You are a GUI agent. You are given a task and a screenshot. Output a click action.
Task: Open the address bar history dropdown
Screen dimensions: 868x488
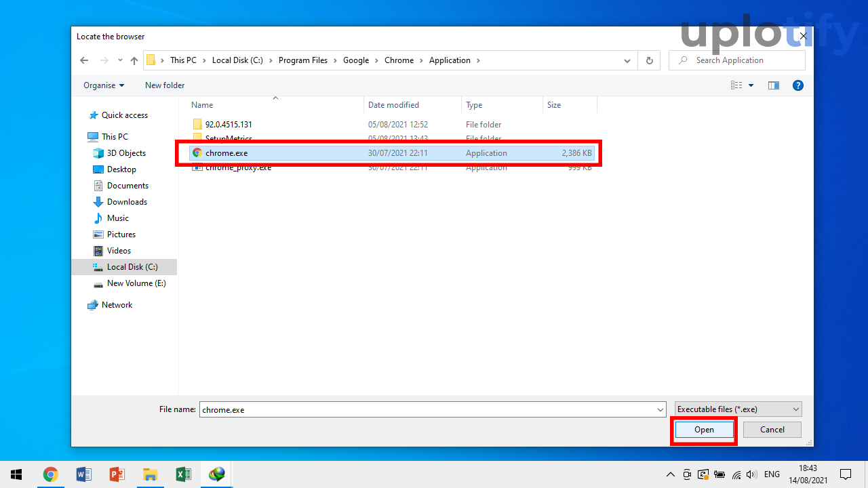pyautogui.click(x=627, y=60)
